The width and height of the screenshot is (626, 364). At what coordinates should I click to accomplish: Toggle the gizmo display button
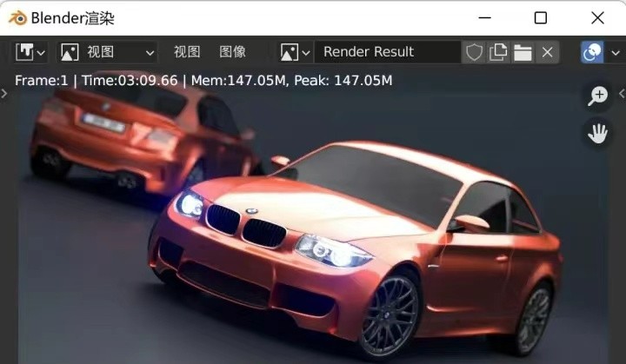click(x=592, y=52)
